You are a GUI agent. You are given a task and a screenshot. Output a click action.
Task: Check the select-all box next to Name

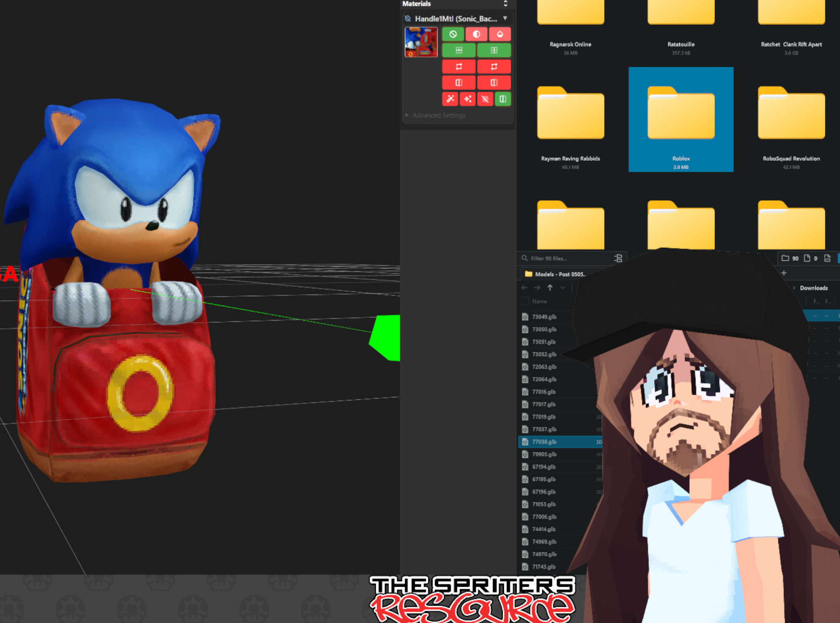tap(525, 301)
